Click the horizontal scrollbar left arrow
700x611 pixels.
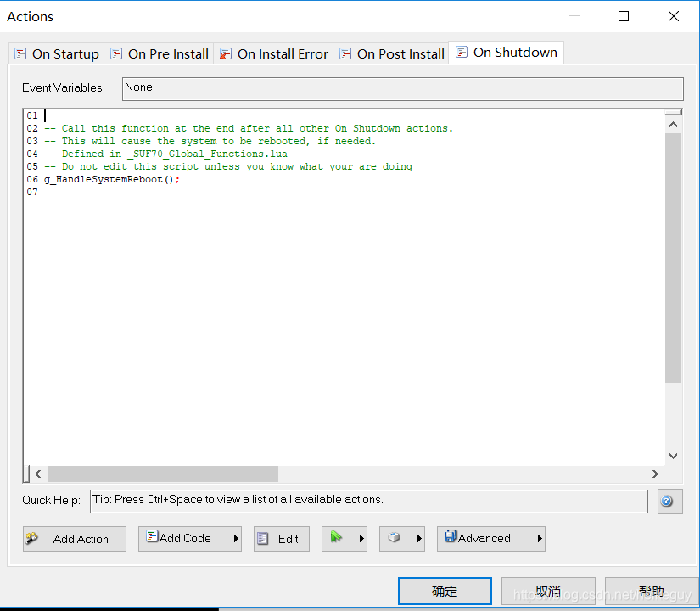pyautogui.click(x=38, y=474)
